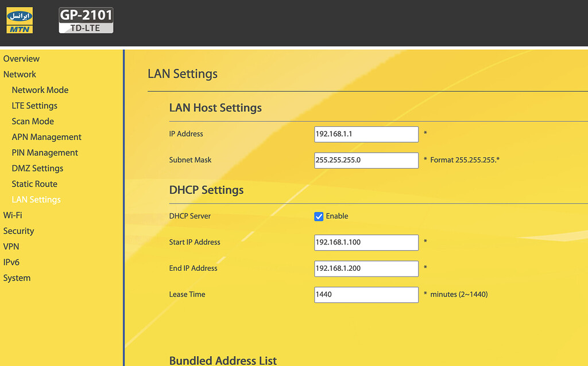The width and height of the screenshot is (588, 366).
Task: Open the VPN configuration page
Action: click(11, 246)
